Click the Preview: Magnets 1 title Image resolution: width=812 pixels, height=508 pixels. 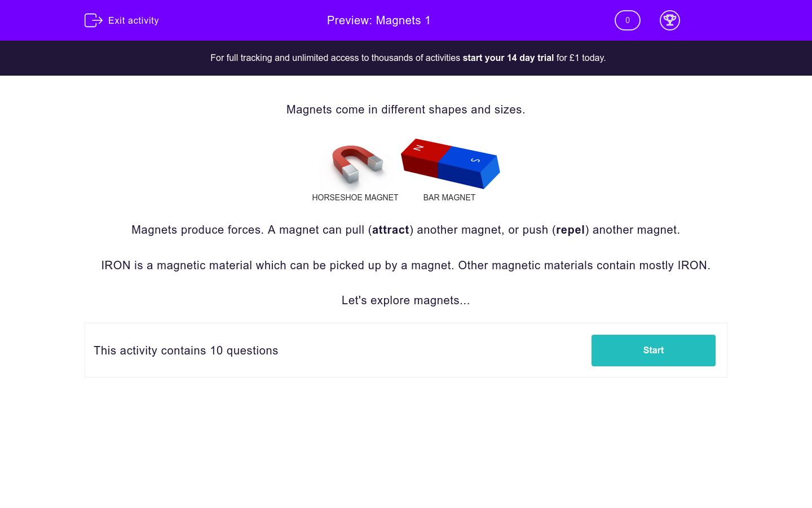[378, 20]
